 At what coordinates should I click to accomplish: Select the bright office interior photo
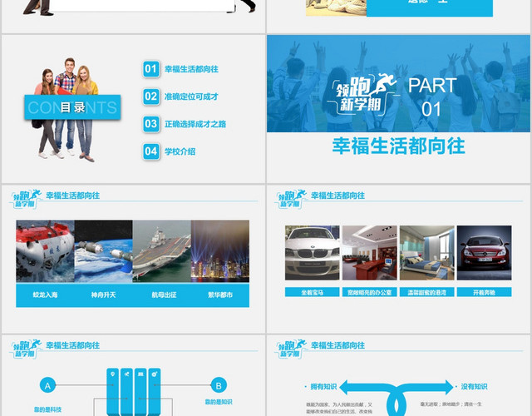tap(369, 253)
